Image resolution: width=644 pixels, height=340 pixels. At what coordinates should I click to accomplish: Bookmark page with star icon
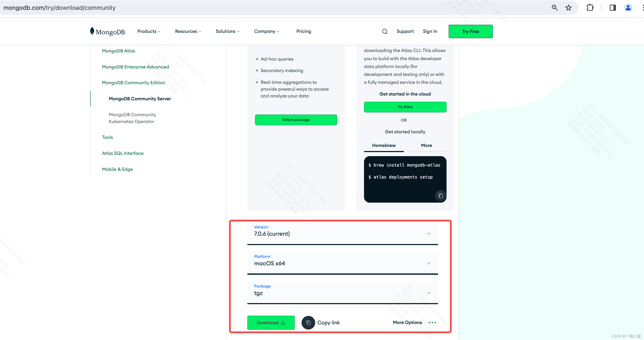click(568, 8)
